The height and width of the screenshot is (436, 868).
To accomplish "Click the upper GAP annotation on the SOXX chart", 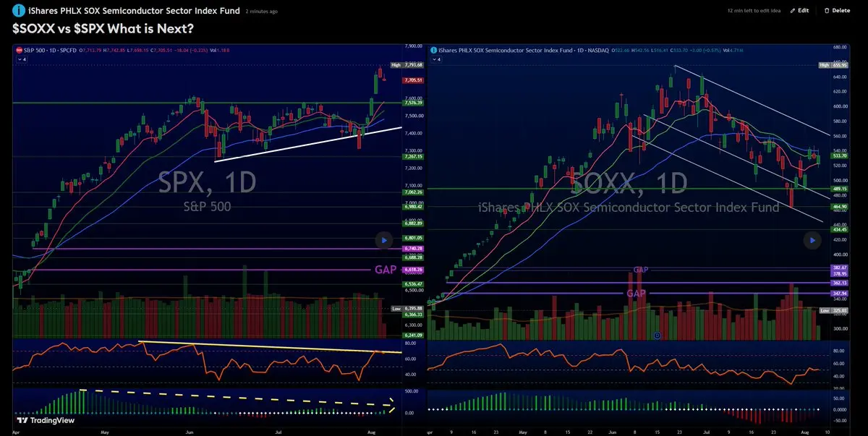I will pyautogui.click(x=641, y=270).
